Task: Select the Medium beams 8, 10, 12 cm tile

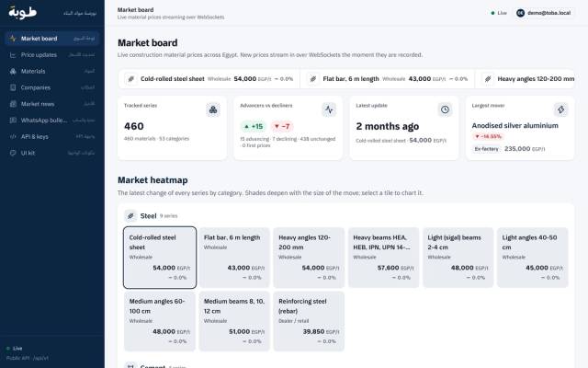Action: point(234,321)
